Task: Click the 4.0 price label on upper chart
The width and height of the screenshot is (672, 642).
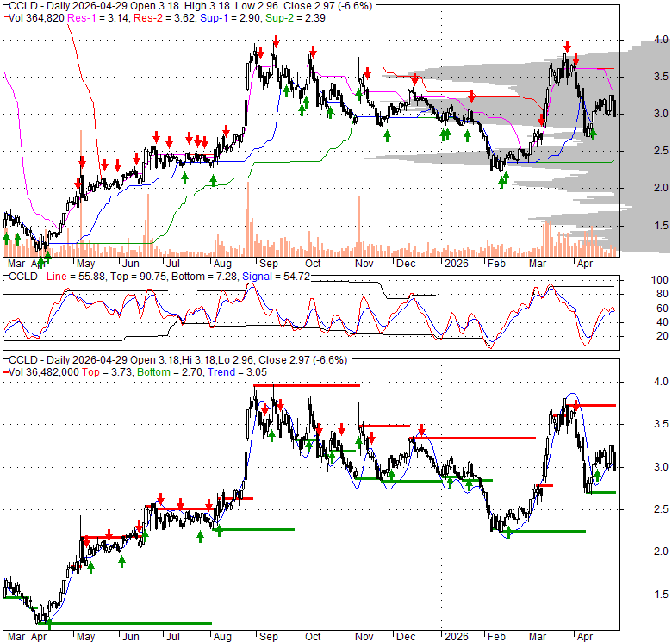Action: tap(662, 40)
